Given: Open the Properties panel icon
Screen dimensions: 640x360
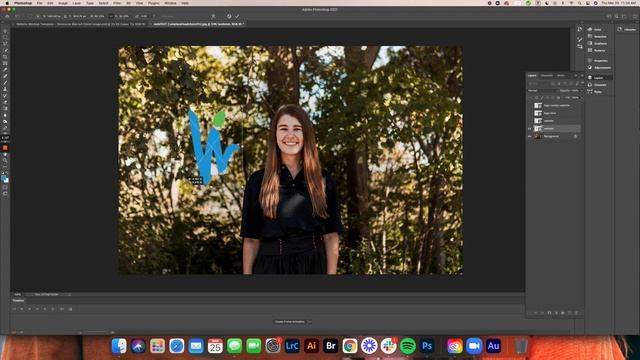Looking at the screenshot, I should [x=590, y=60].
